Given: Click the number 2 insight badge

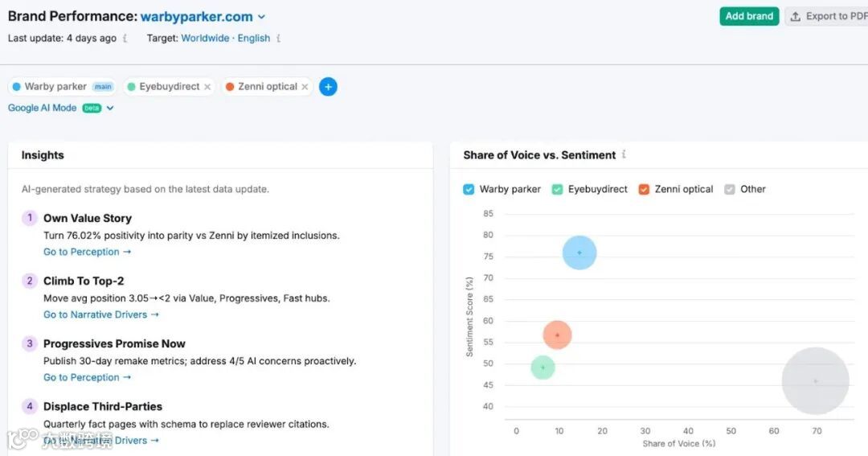Looking at the screenshot, I should (x=30, y=281).
